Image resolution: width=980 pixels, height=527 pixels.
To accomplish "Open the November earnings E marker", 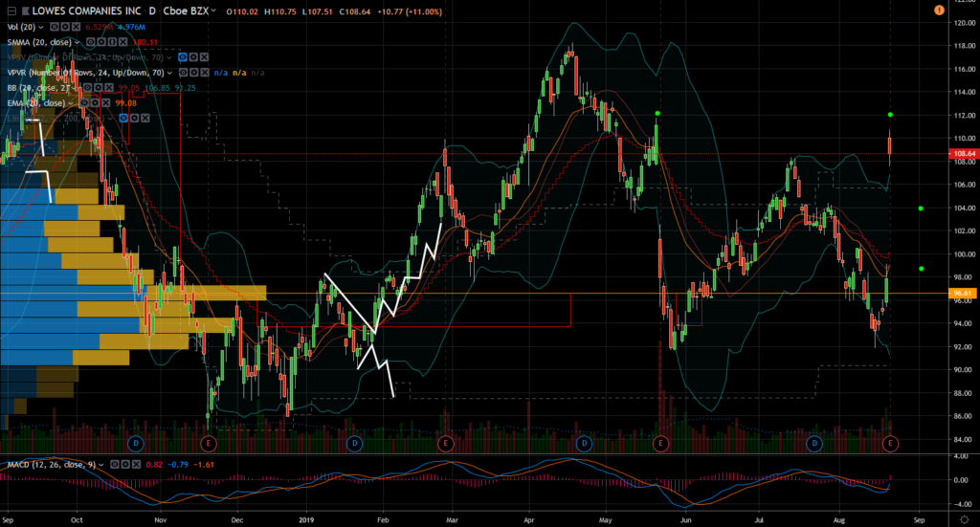I will point(208,444).
